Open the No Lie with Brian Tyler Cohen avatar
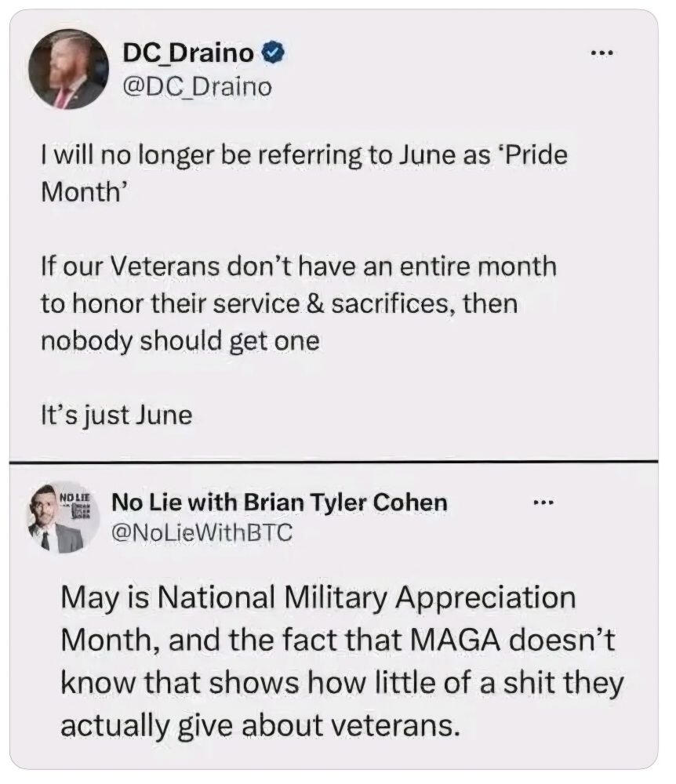The width and height of the screenshot is (676, 784). coord(63,518)
